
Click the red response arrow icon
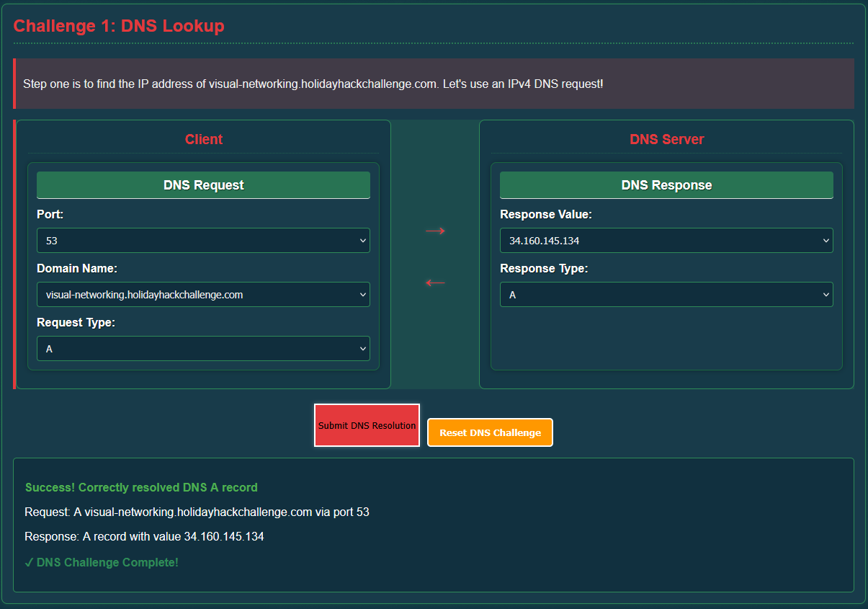pos(435,283)
